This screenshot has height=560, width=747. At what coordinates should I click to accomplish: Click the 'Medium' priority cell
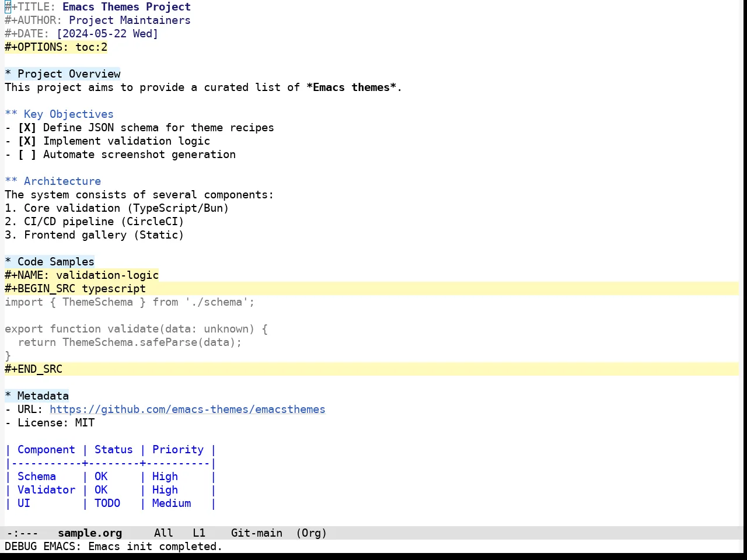coord(172,503)
